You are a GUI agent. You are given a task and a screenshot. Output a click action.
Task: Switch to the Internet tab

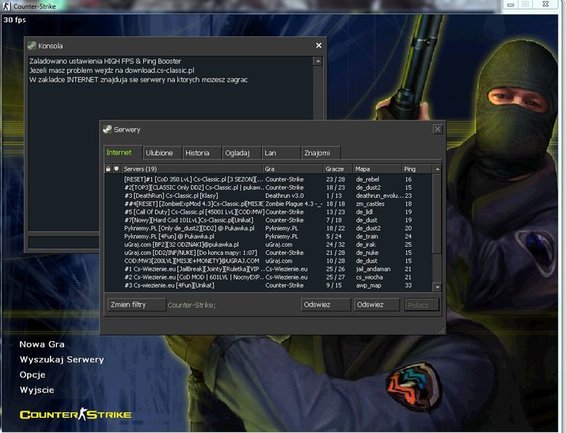pos(122,153)
